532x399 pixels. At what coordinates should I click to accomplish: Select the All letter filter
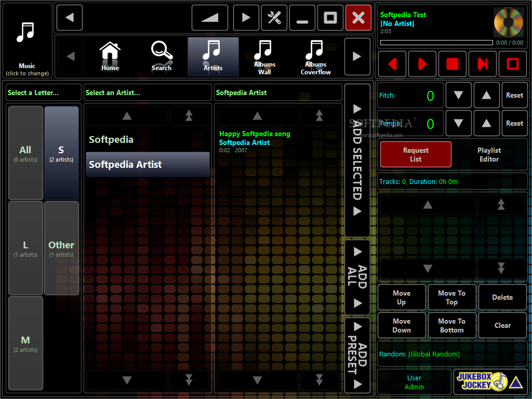tap(25, 153)
